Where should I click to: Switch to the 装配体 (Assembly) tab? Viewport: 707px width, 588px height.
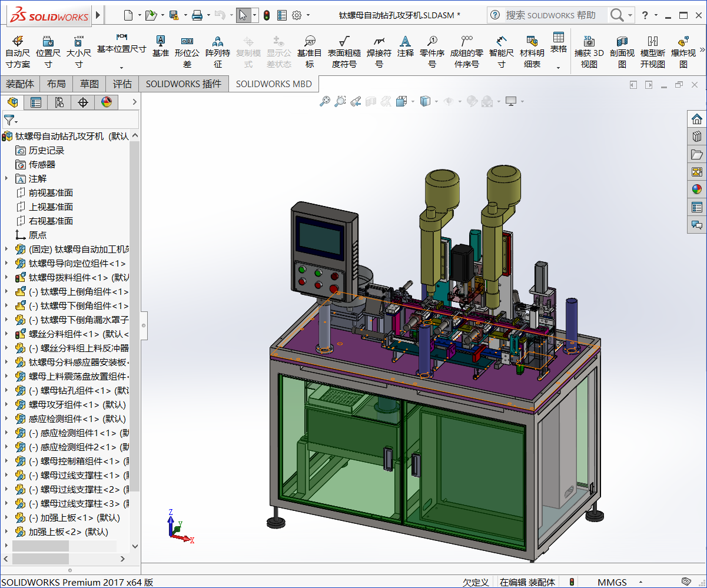click(20, 84)
